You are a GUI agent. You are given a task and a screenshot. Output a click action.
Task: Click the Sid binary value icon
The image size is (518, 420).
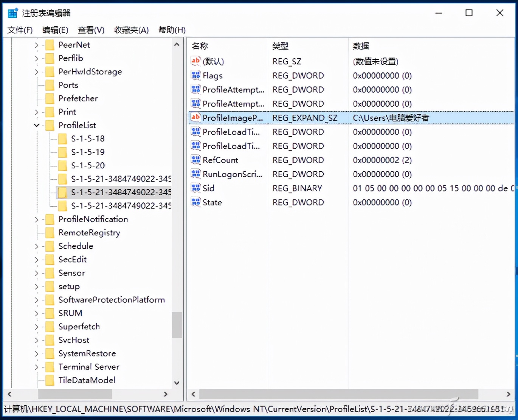tap(195, 188)
